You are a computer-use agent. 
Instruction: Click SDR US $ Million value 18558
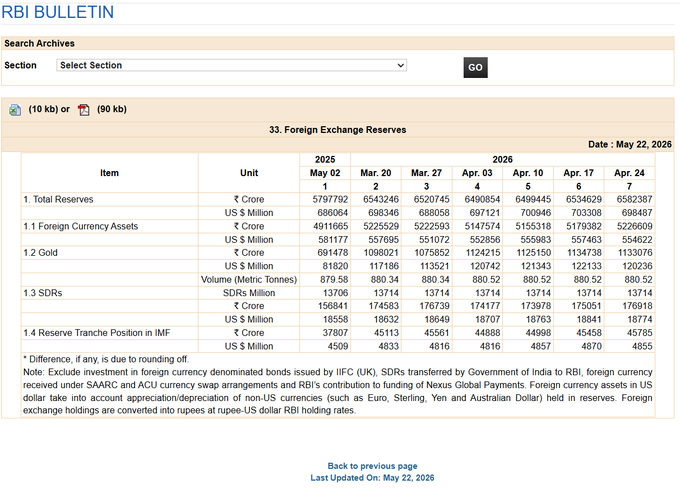pyautogui.click(x=335, y=320)
